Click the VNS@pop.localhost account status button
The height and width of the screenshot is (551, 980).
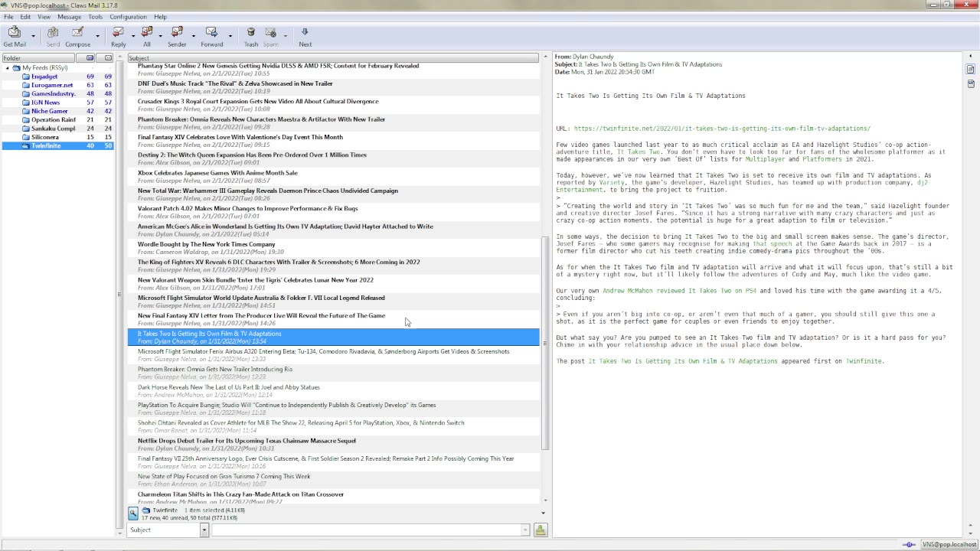(x=949, y=544)
